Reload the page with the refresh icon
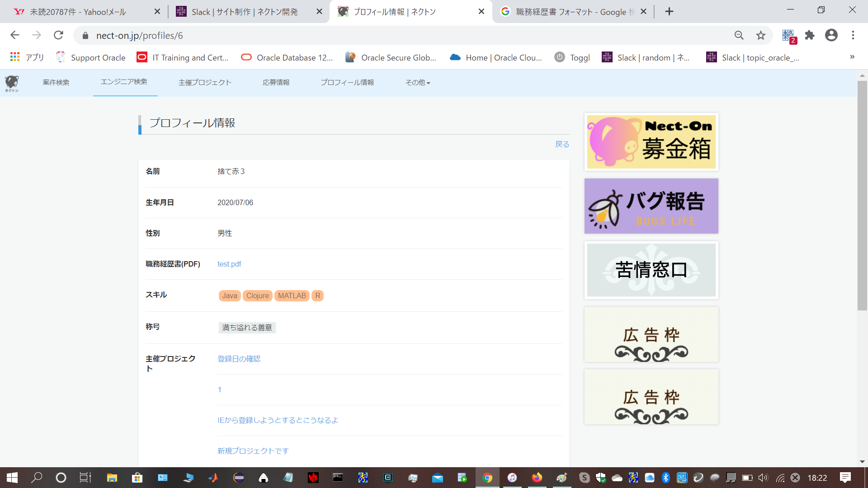The height and width of the screenshot is (488, 868). click(x=58, y=35)
